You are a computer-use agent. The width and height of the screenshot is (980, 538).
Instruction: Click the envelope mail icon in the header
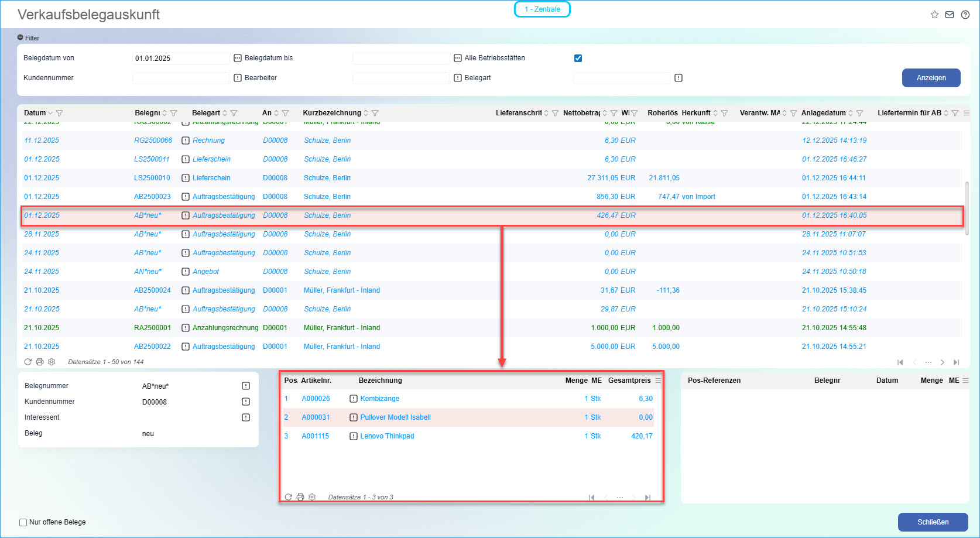[950, 15]
